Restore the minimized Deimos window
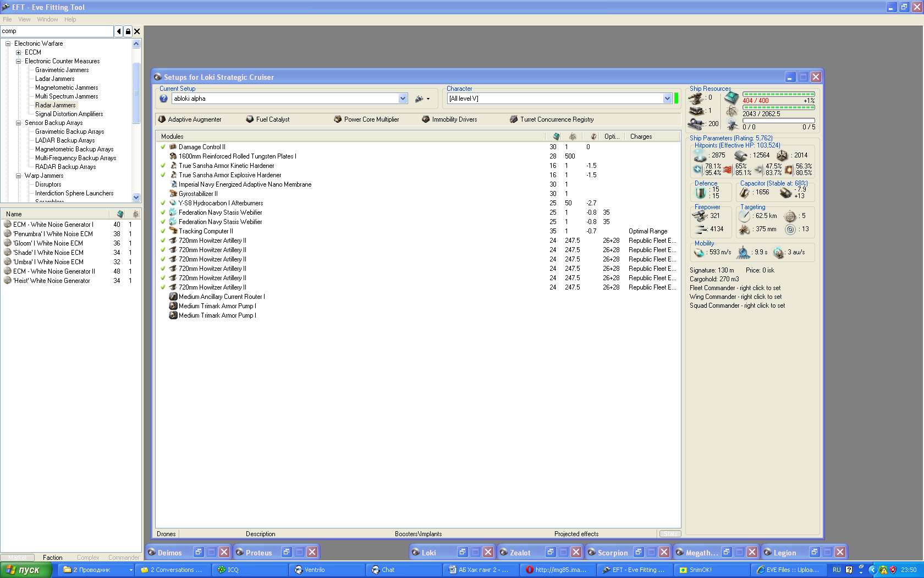 [x=199, y=552]
